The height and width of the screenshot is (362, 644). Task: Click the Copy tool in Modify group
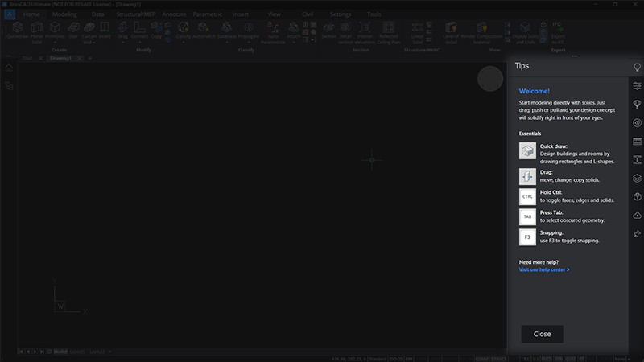click(x=156, y=31)
